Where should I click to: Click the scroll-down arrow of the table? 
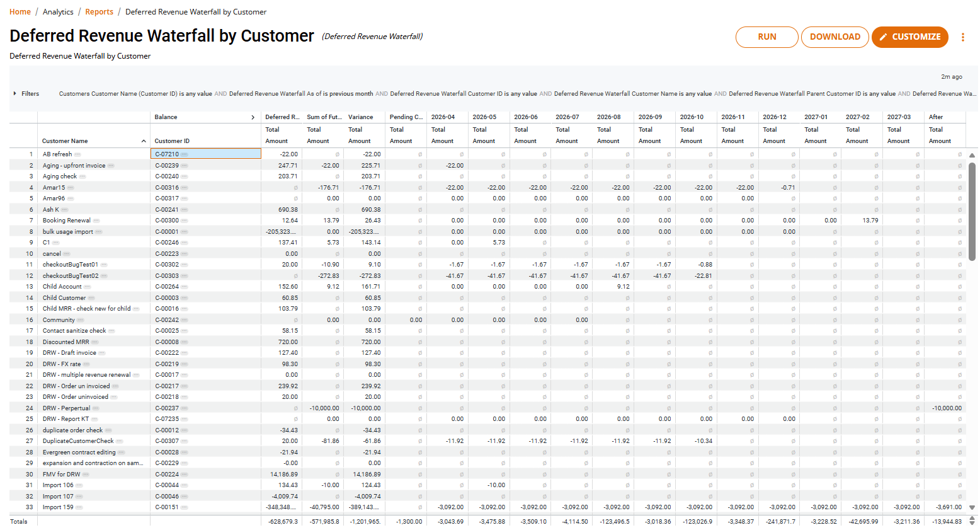(x=972, y=507)
